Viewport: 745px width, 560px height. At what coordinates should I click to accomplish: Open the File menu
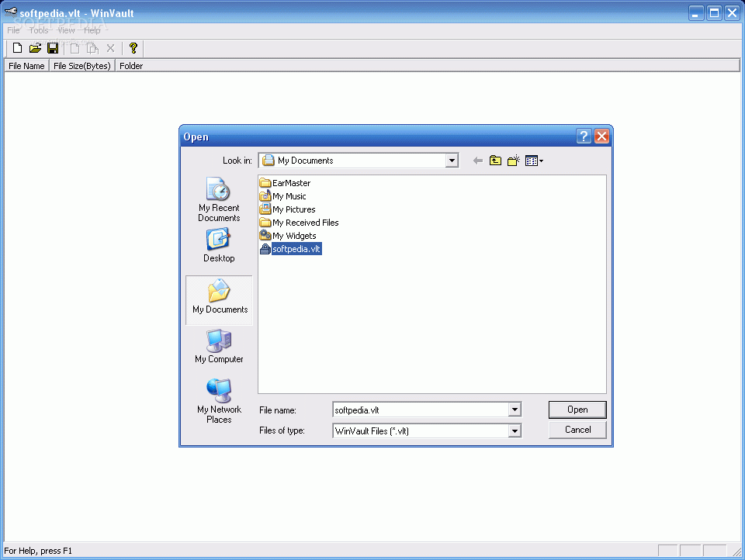click(x=13, y=30)
